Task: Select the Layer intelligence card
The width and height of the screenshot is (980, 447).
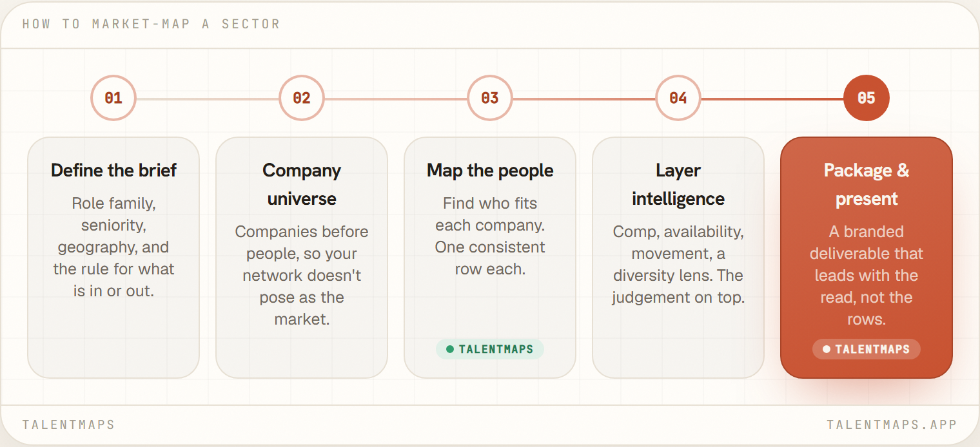Action: click(678, 258)
